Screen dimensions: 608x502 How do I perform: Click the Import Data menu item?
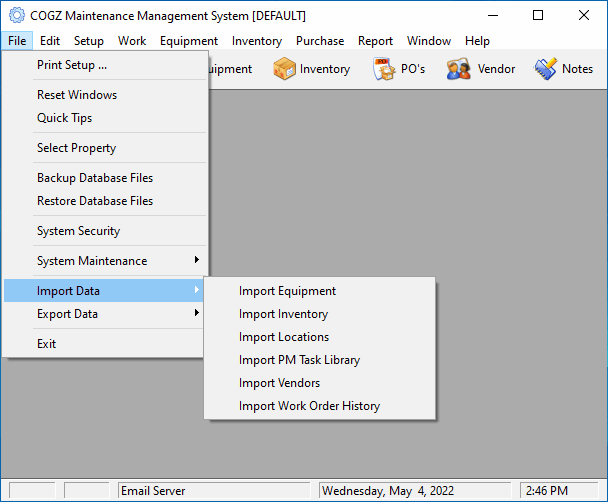pos(104,291)
